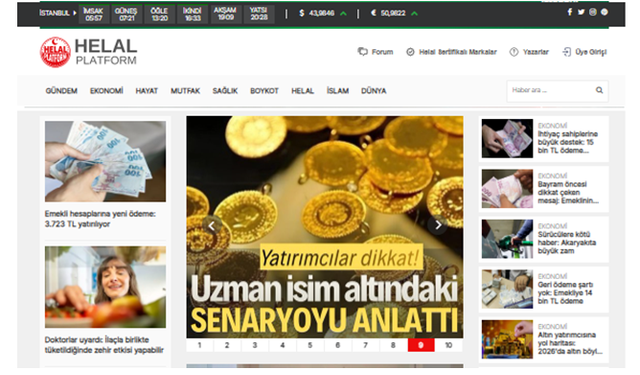Screen dimensions: 640x375
Task: Click the green arrow beside euro rate
Action: click(414, 13)
